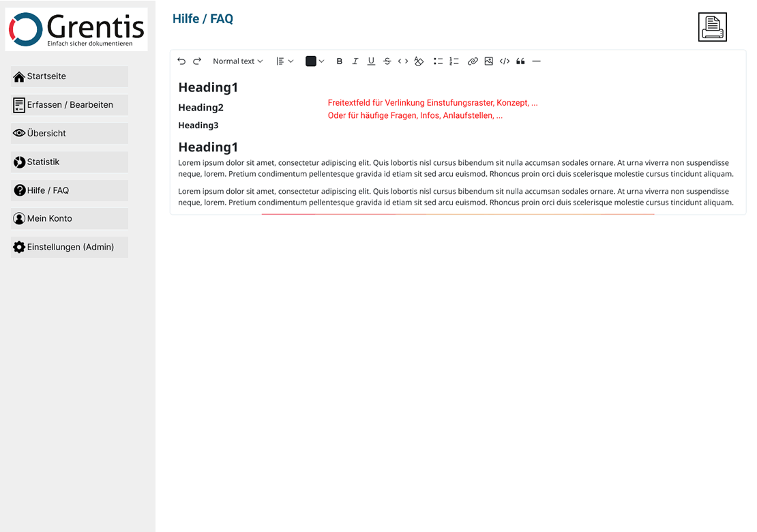Insert a code block

click(505, 61)
